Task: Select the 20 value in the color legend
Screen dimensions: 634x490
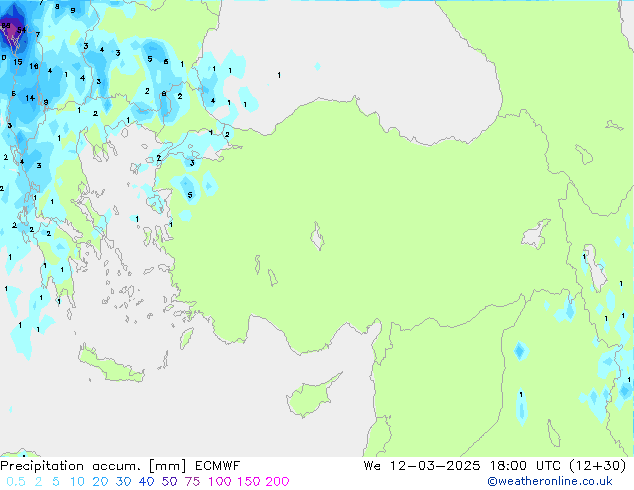Action: [x=100, y=482]
